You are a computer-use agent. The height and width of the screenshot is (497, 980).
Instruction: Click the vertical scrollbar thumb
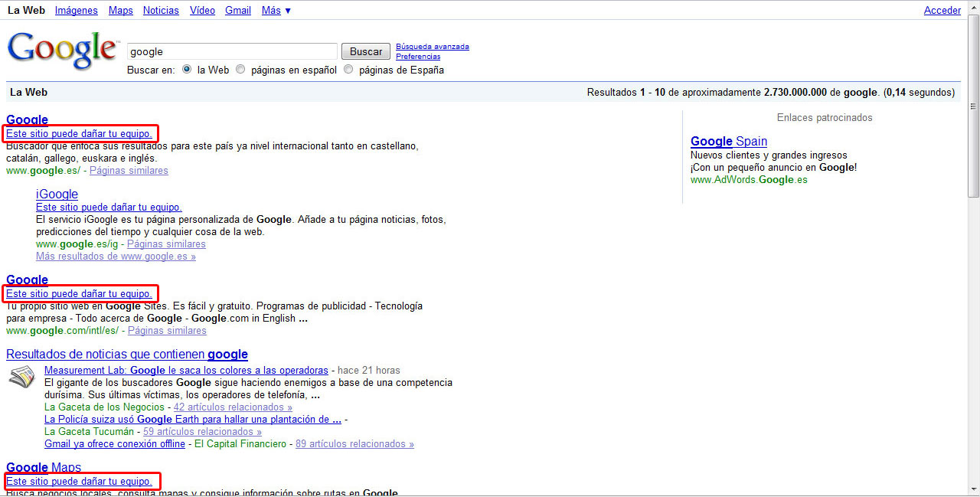[x=974, y=105]
